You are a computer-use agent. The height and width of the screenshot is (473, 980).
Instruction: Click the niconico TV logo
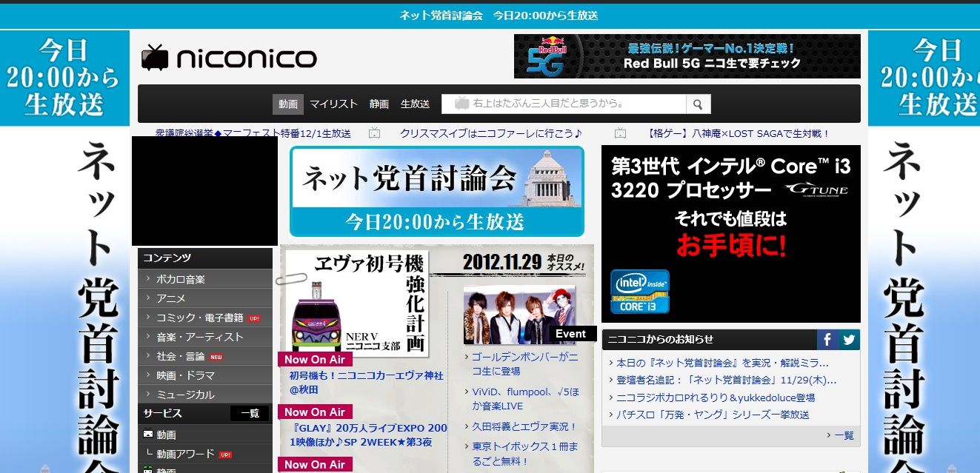coord(229,57)
